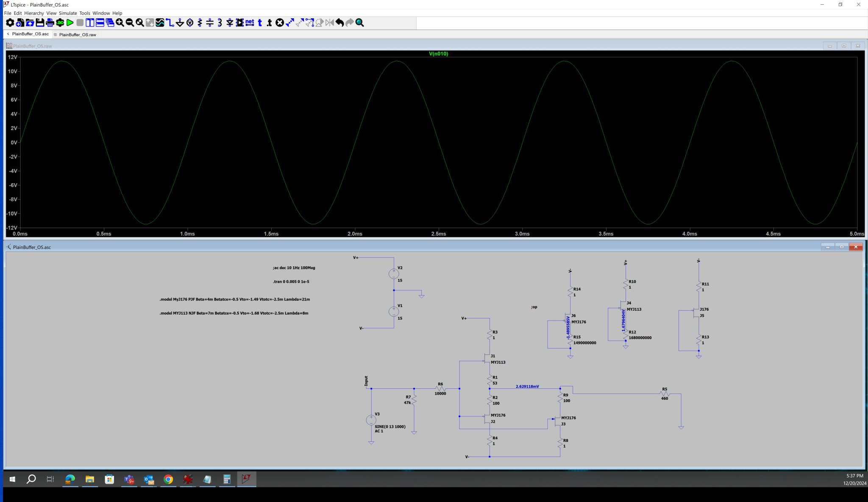Select the Inductor tool

click(x=220, y=23)
